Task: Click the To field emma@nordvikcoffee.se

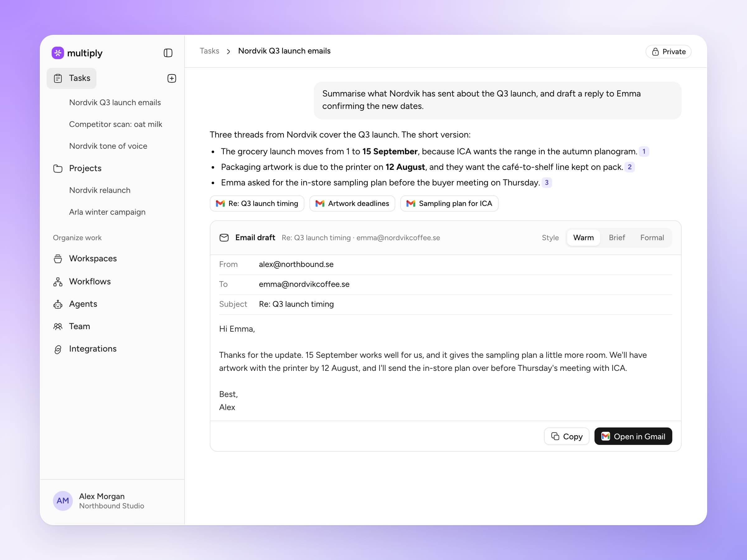Action: tap(445, 284)
